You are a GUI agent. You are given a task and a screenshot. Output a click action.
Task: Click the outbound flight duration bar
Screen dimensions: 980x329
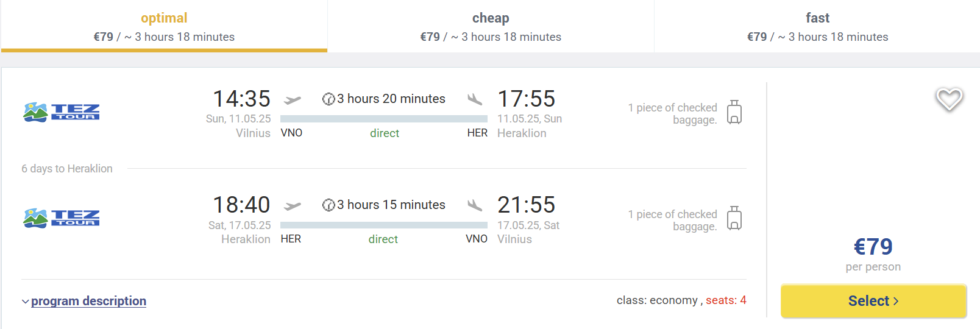(384, 119)
